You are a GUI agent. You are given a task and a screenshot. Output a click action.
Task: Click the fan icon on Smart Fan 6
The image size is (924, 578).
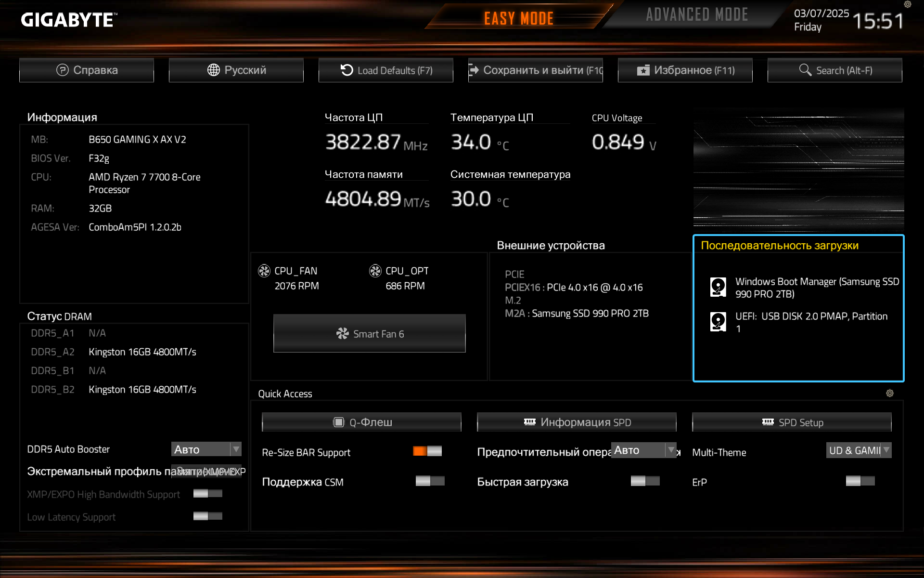click(x=343, y=334)
